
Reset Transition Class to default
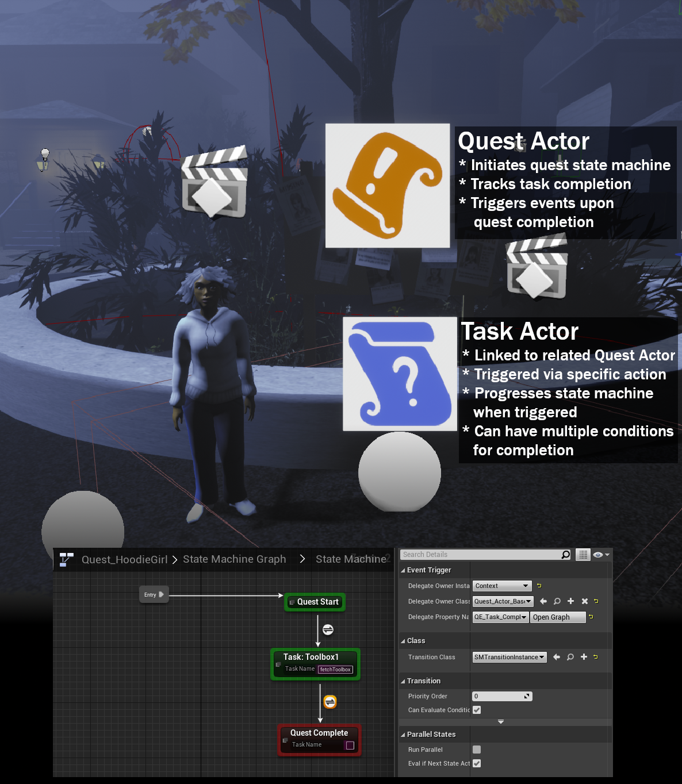click(x=595, y=657)
